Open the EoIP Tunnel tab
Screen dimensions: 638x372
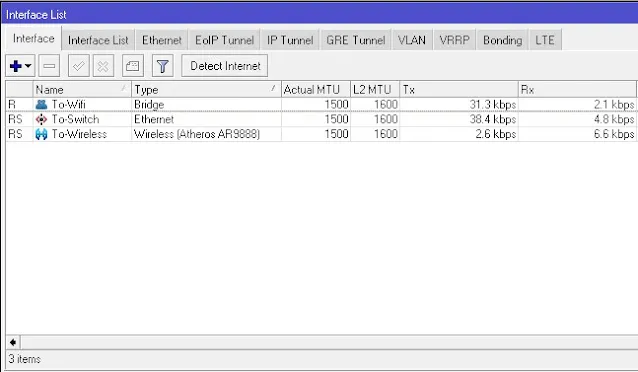[224, 40]
